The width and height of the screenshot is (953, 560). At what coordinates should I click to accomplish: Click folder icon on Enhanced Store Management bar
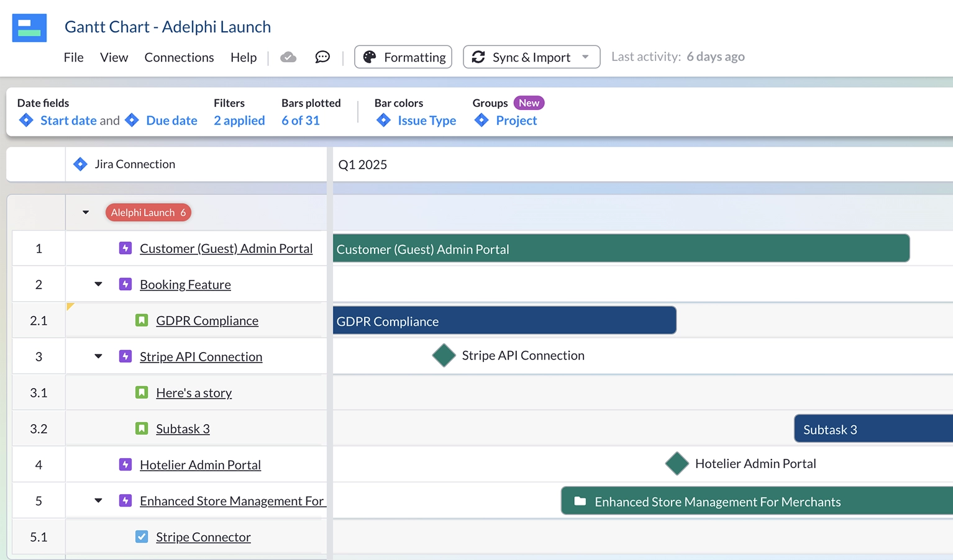[x=580, y=501]
